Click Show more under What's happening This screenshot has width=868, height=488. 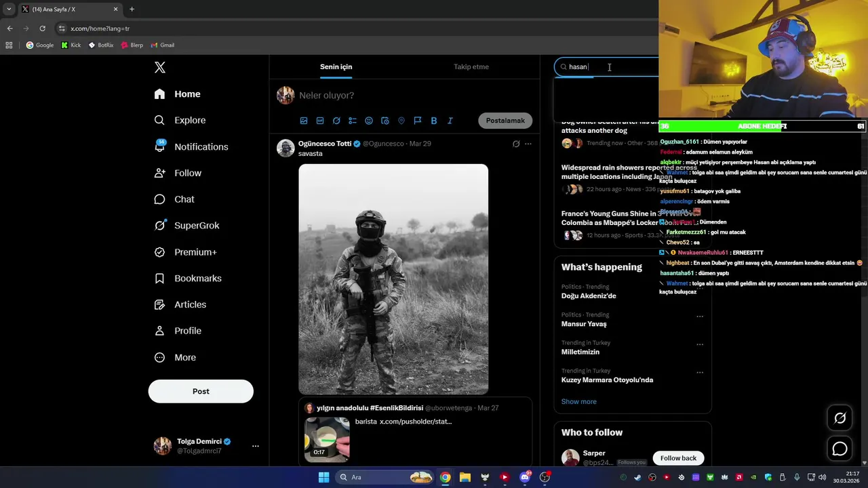(579, 401)
